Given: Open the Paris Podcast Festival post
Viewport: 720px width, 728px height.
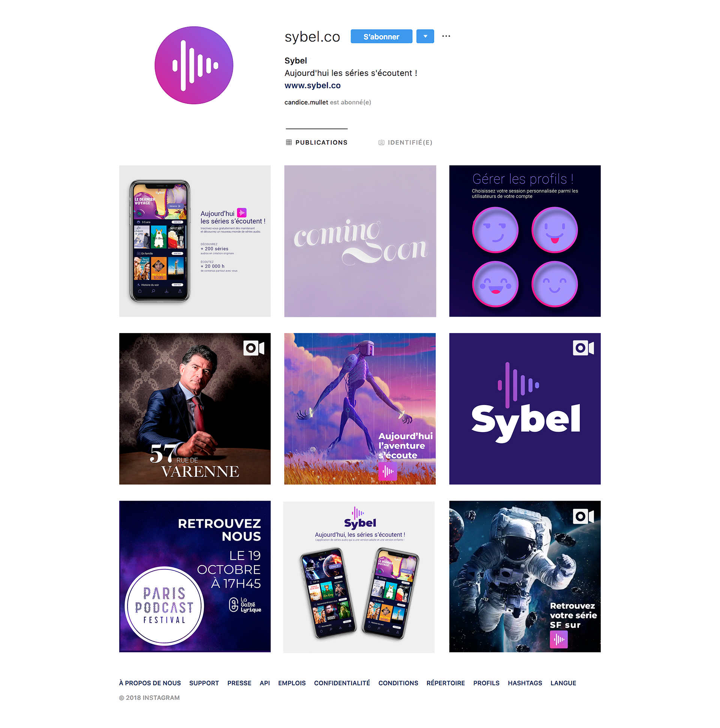Looking at the screenshot, I should [x=195, y=576].
